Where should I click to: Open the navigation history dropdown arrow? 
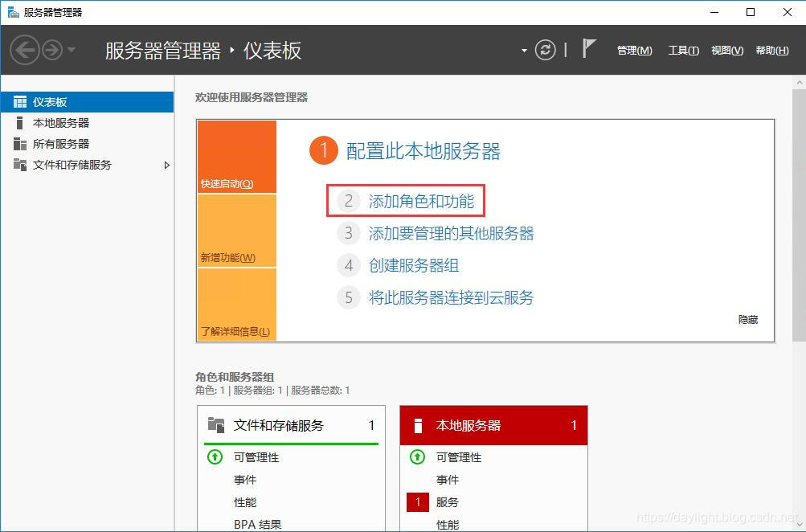point(72,50)
